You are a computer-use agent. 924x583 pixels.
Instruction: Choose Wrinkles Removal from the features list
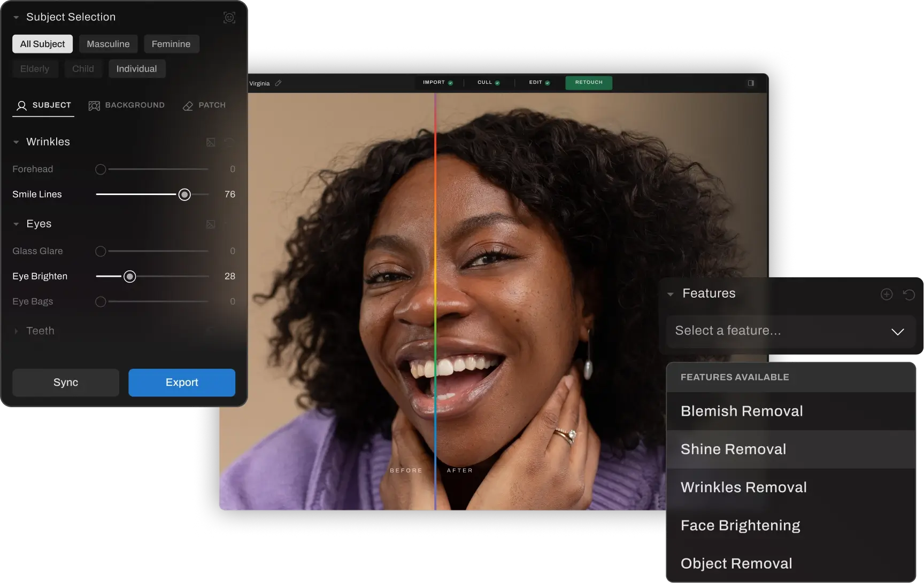click(791, 487)
